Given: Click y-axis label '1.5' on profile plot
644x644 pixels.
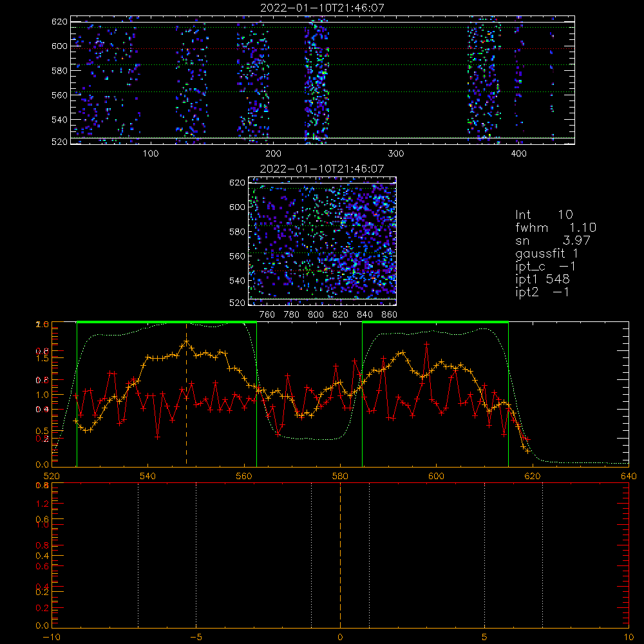Looking at the screenshot, I should [x=43, y=358].
